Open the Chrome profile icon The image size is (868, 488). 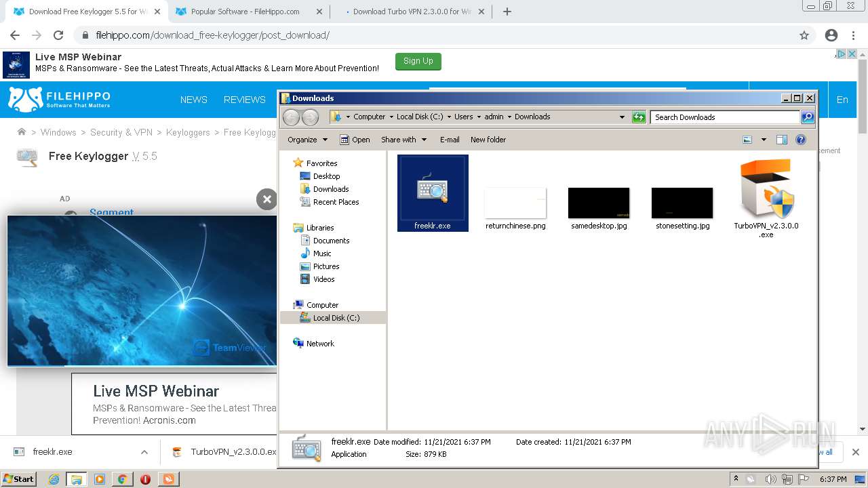pyautogui.click(x=831, y=35)
